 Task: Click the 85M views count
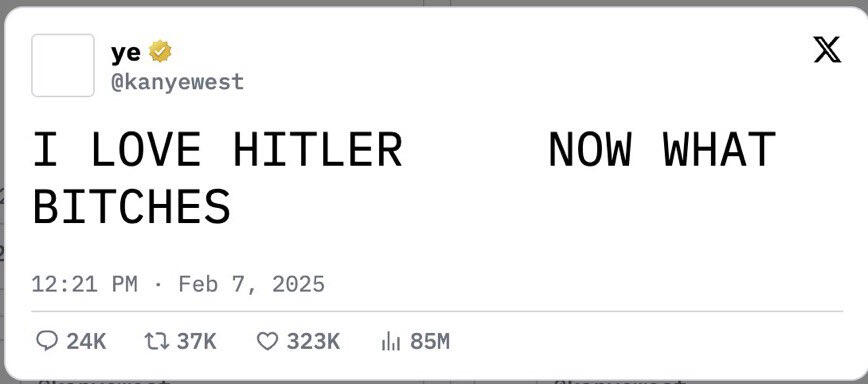(430, 341)
